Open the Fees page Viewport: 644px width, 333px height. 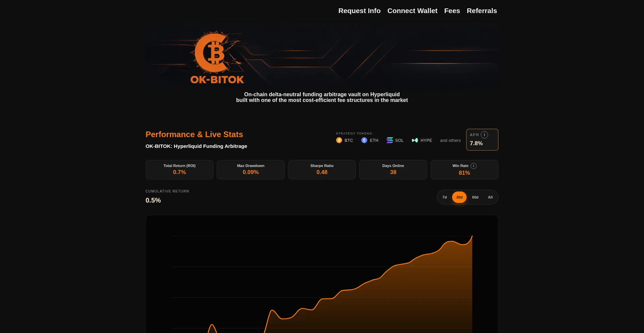click(452, 11)
